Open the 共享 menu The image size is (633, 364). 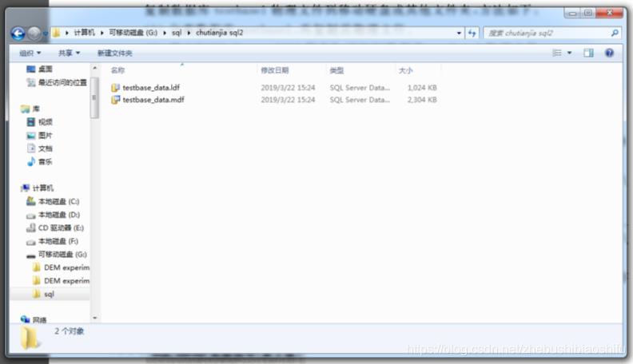(69, 53)
